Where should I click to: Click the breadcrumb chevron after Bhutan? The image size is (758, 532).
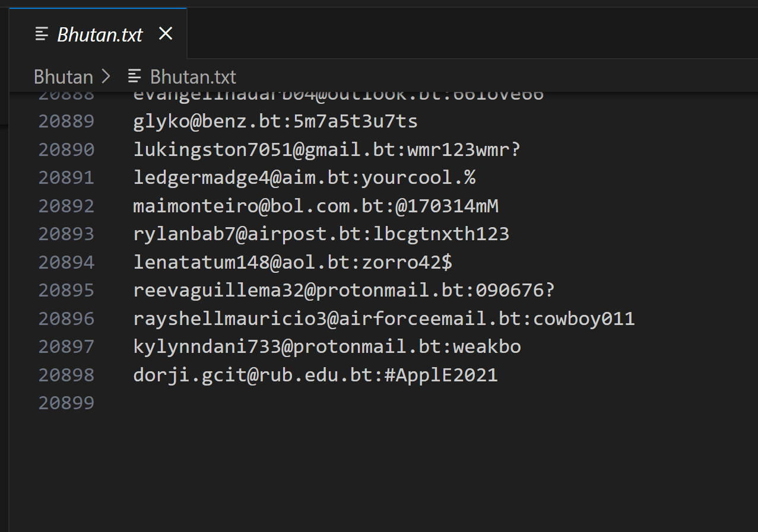coord(107,77)
